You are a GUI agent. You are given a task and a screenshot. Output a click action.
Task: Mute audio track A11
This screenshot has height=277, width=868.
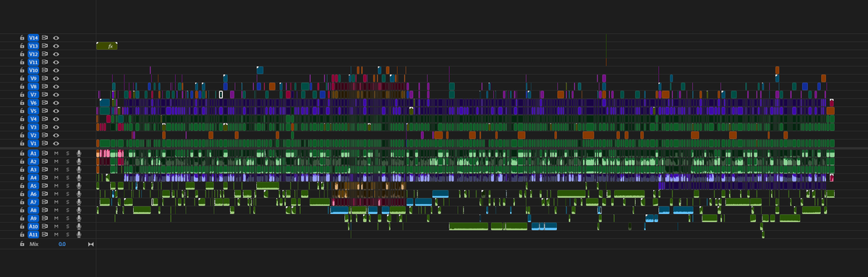(56, 234)
